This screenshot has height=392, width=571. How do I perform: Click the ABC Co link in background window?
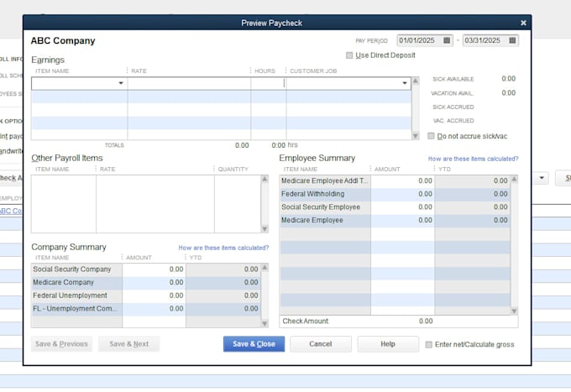(x=11, y=211)
